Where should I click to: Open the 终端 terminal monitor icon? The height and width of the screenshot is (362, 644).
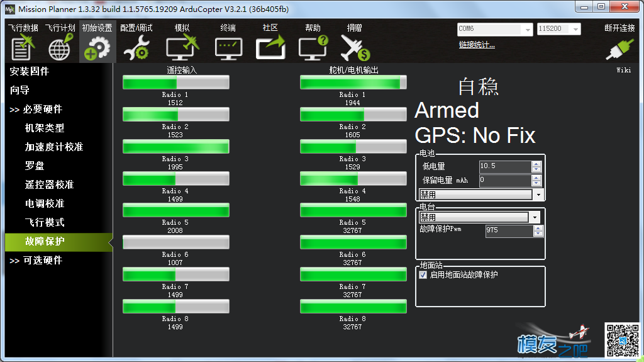tap(228, 48)
